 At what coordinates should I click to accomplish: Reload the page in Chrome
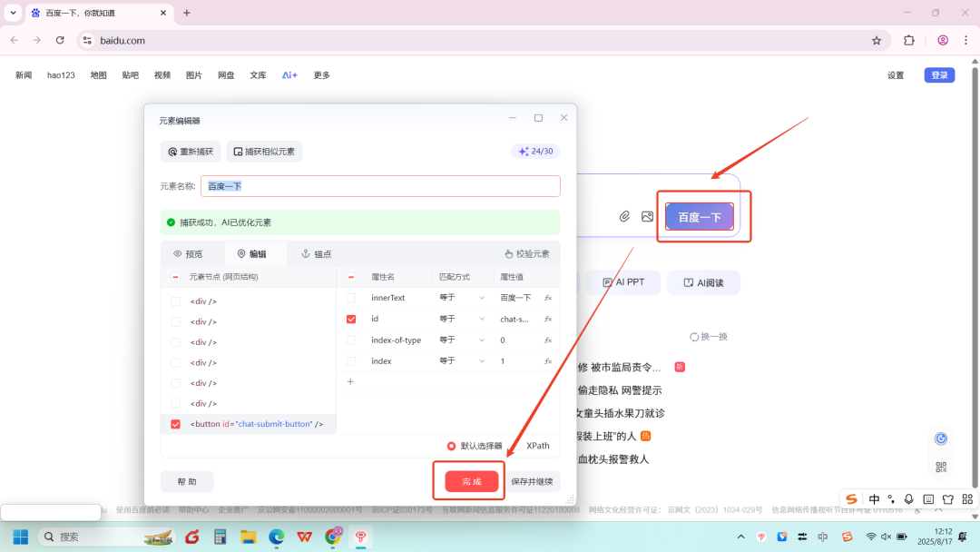tap(60, 41)
